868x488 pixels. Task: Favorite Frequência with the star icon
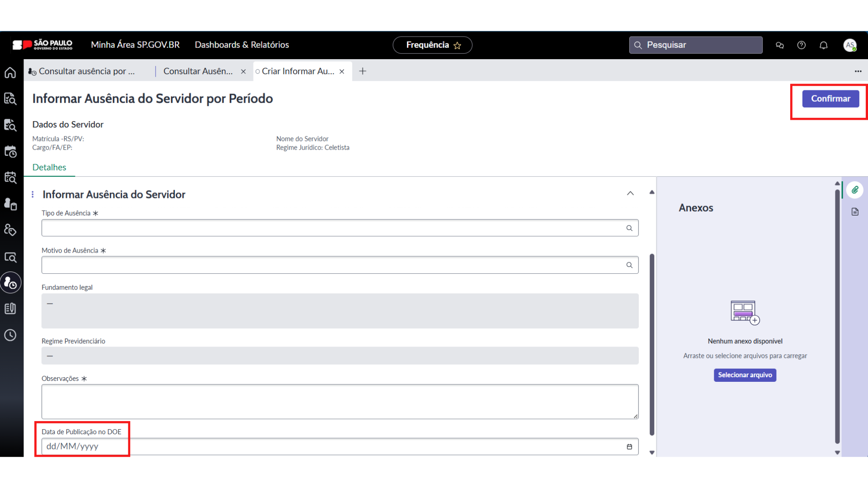[457, 46]
